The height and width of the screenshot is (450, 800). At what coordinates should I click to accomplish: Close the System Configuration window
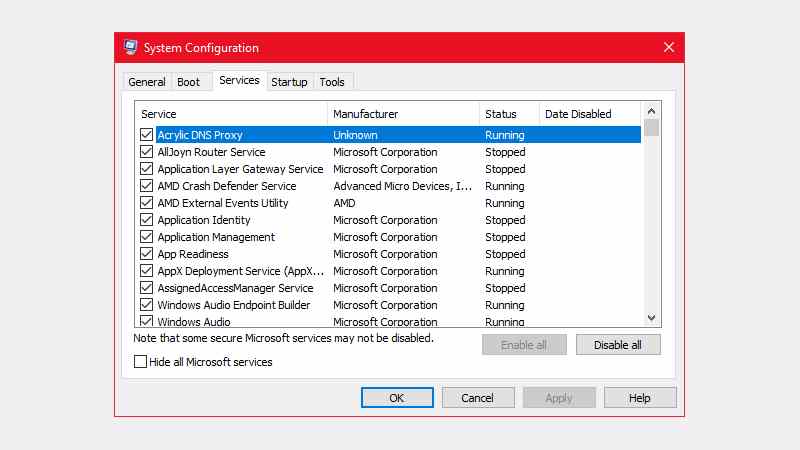coord(669,47)
